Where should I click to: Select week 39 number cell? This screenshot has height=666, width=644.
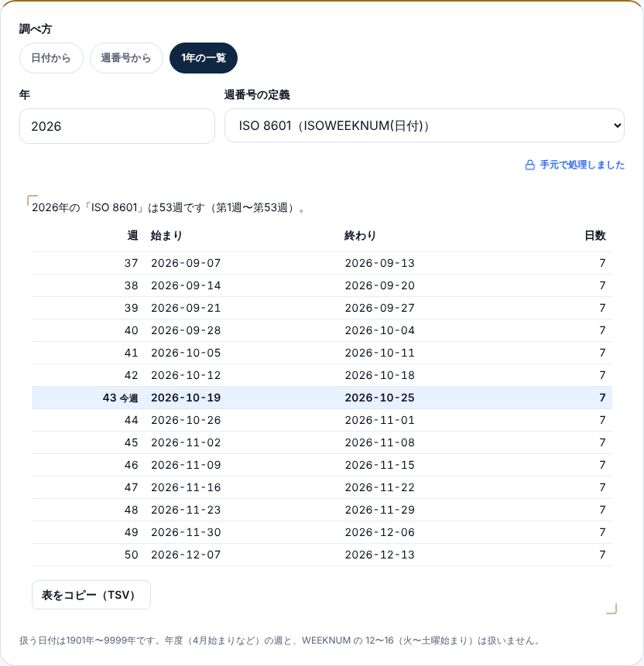(x=132, y=308)
